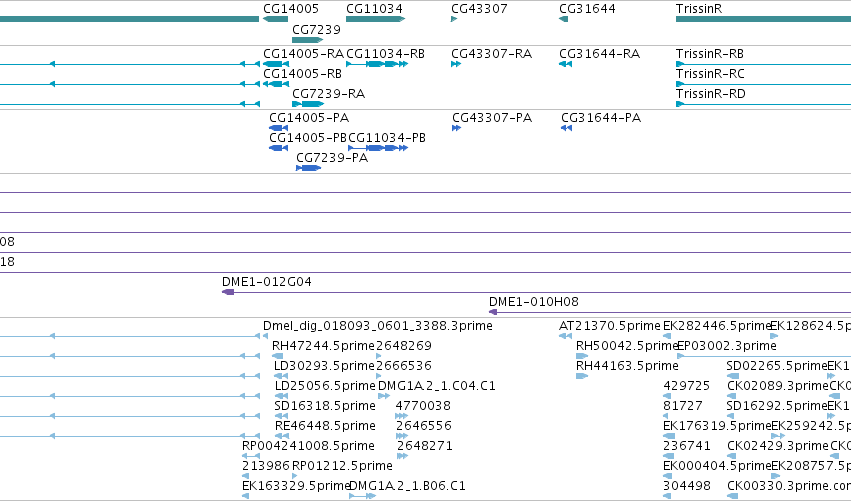Select transcript CG14005-RA
Screen dimensions: 851x501
276,64
